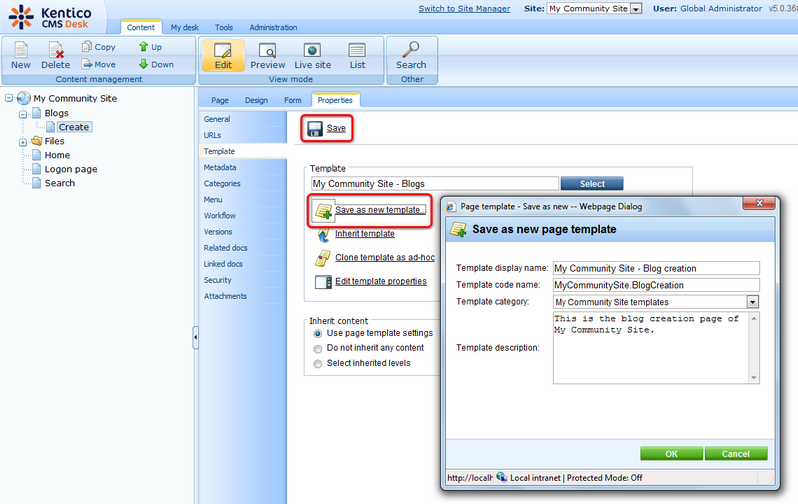Click the Save as new template icon
This screenshot has width=798, height=504.
click(324, 210)
